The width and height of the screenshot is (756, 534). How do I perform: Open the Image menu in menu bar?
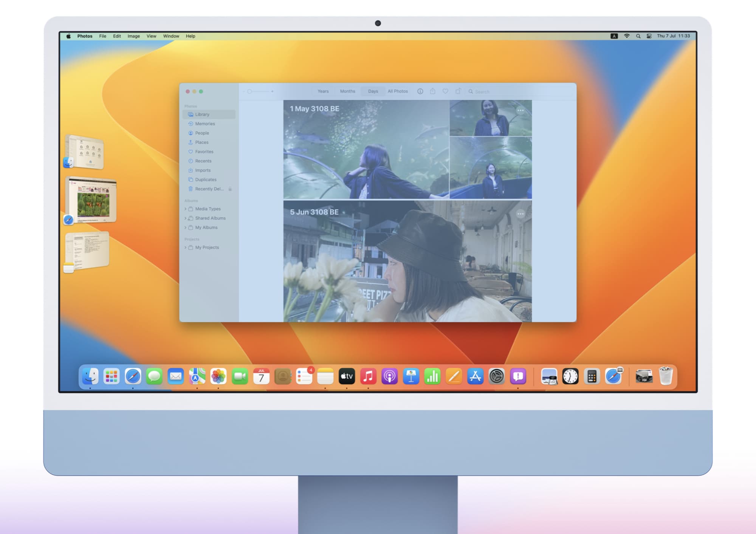(x=133, y=36)
